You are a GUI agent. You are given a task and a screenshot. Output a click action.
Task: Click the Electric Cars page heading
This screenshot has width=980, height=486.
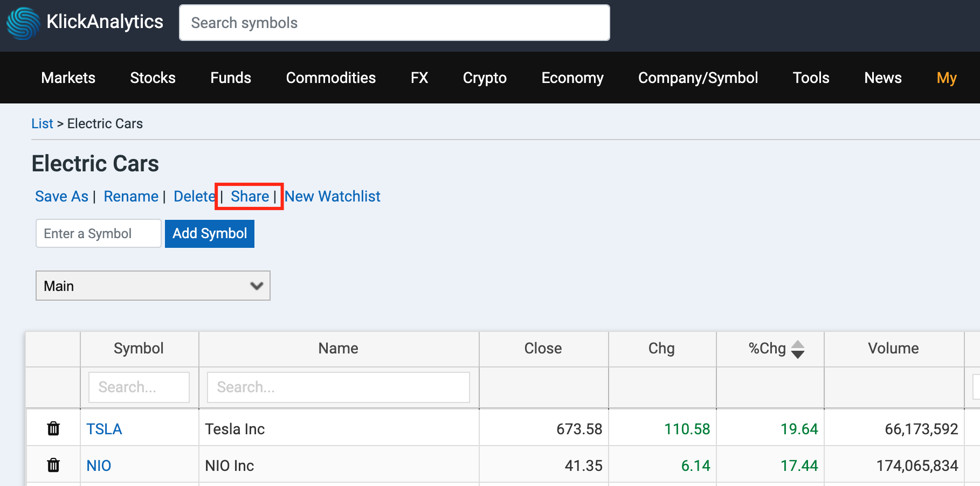coord(95,163)
